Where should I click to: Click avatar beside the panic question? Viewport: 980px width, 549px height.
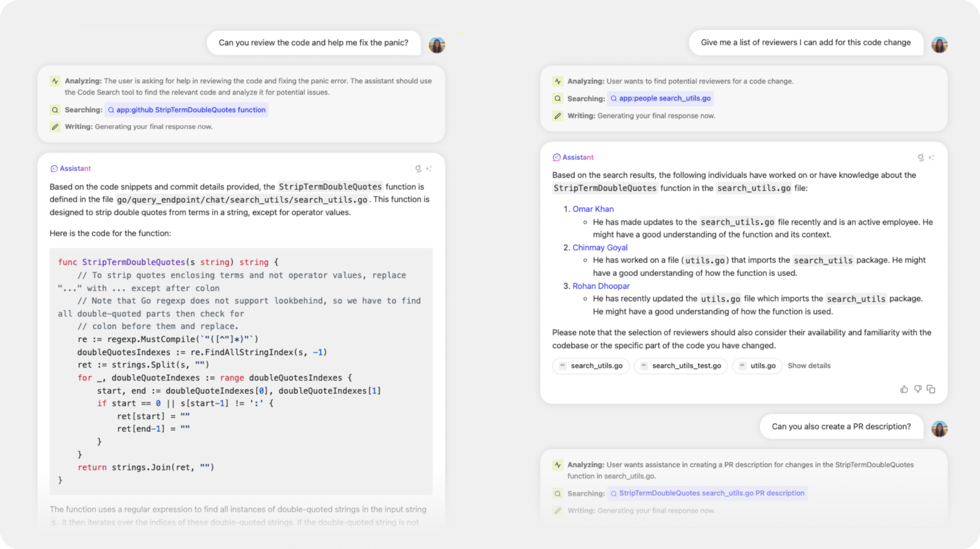(x=437, y=45)
